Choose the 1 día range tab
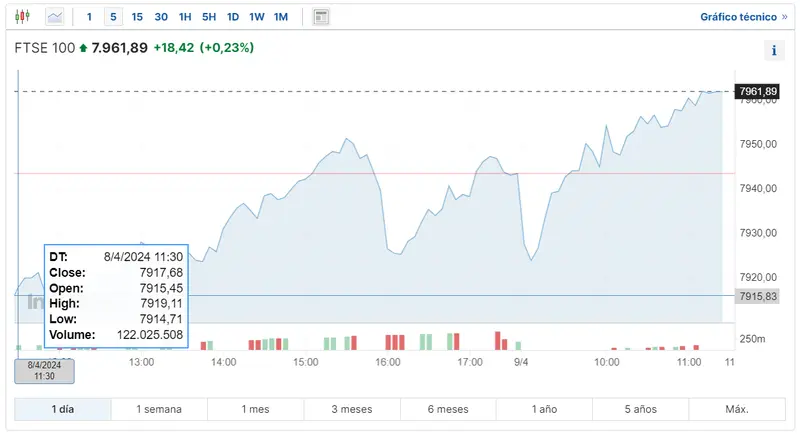The image size is (800, 436). coord(63,409)
